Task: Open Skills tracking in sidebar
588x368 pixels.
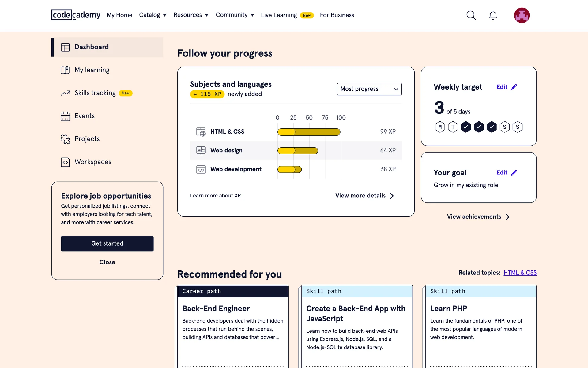Action: pyautogui.click(x=95, y=93)
